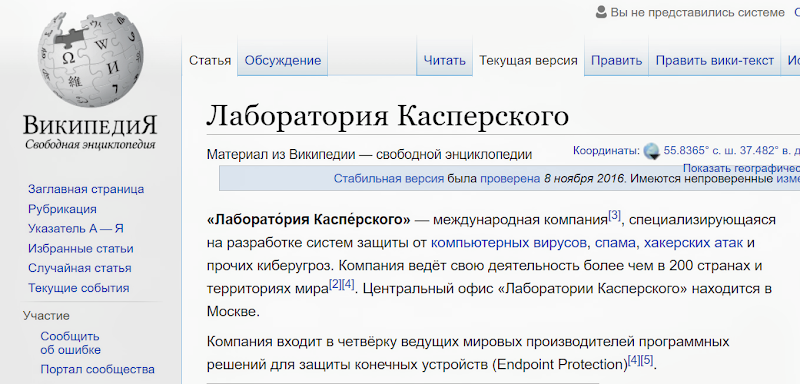Click Сообщить об ошибке link

[x=70, y=343]
